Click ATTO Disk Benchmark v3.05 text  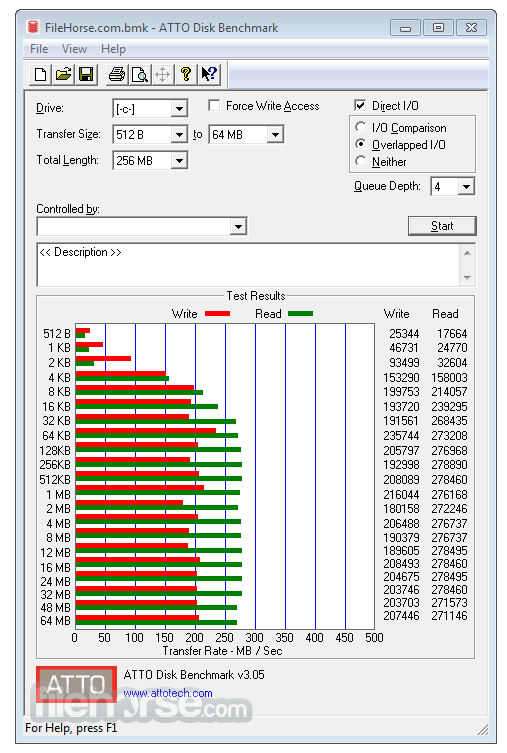coord(194,675)
